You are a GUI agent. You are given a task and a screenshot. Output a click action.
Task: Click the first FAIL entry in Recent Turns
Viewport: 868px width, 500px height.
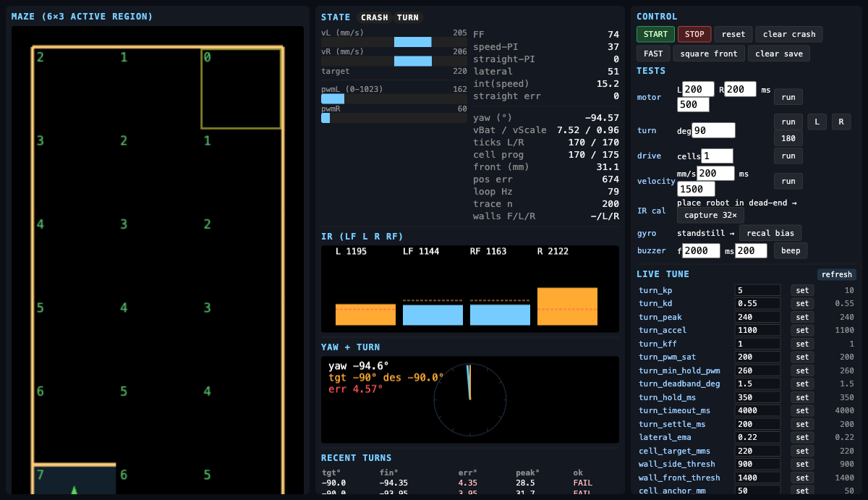tap(583, 483)
